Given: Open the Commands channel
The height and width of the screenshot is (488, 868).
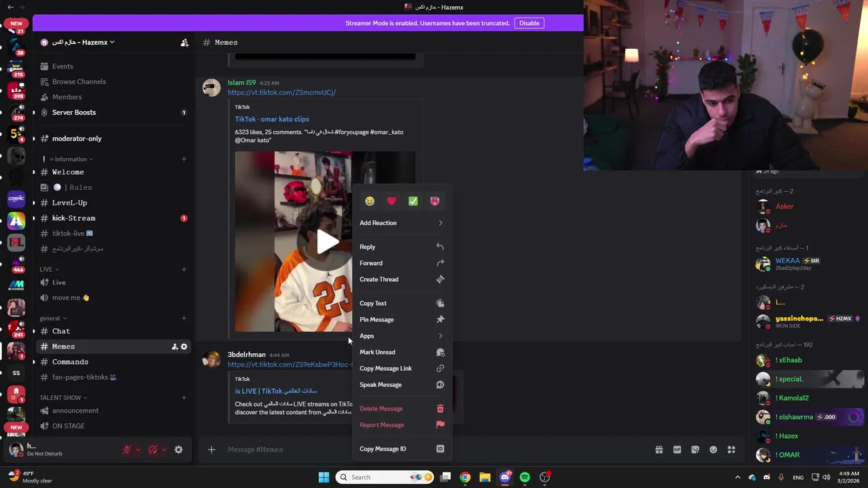Looking at the screenshot, I should click(114, 362).
